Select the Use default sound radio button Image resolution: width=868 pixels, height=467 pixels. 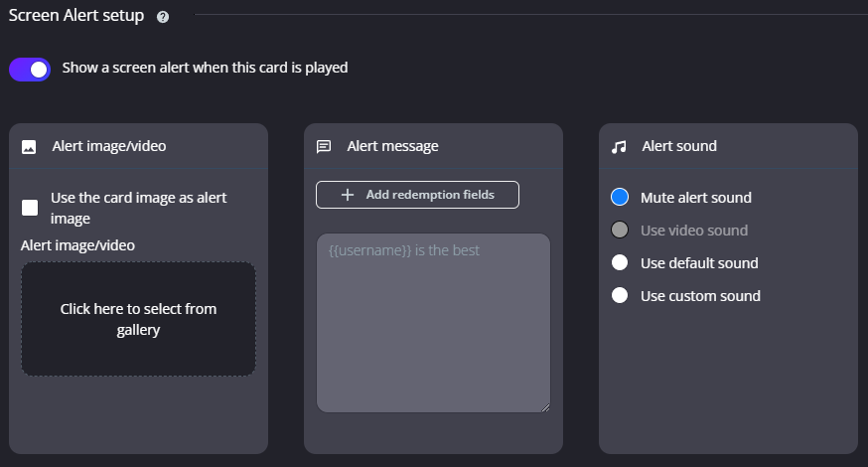pyautogui.click(x=620, y=263)
